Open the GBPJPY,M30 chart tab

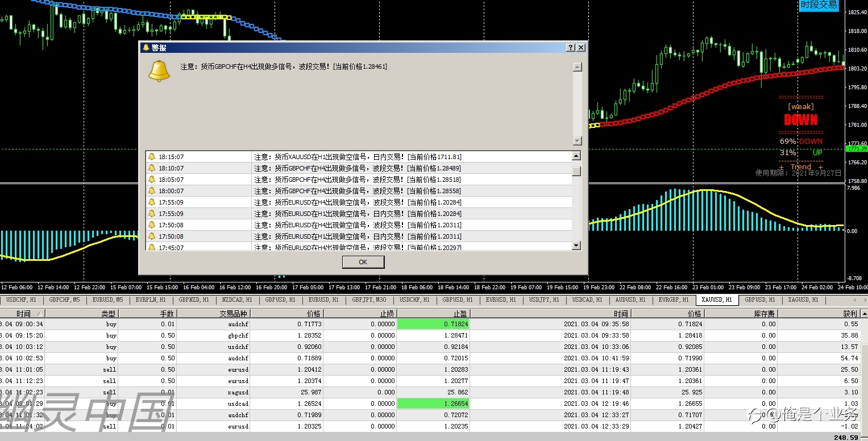coord(369,299)
